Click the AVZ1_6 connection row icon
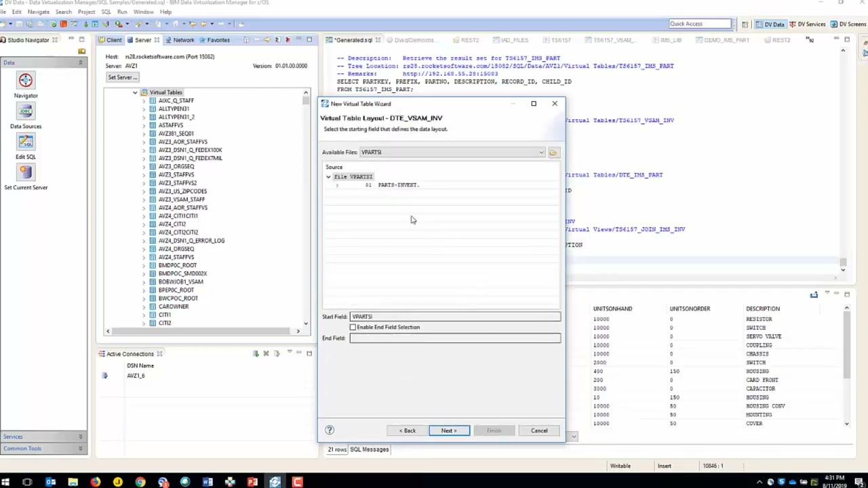The image size is (868, 488). (x=104, y=375)
